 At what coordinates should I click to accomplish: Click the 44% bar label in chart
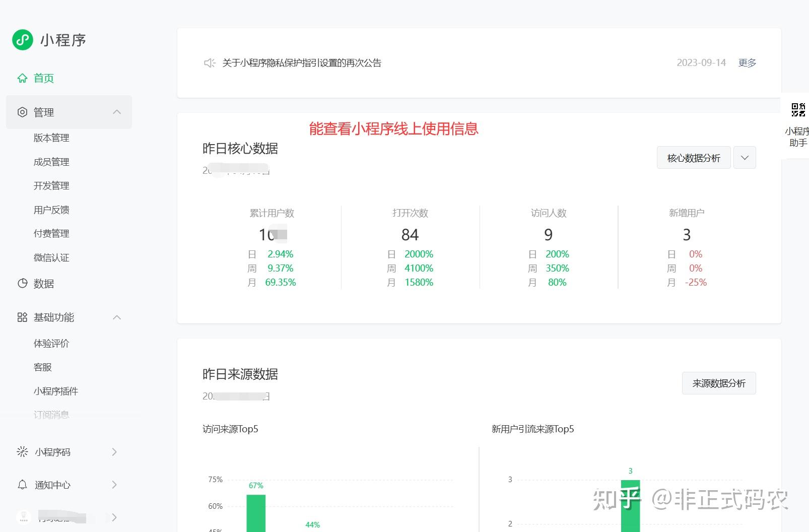coord(312,524)
